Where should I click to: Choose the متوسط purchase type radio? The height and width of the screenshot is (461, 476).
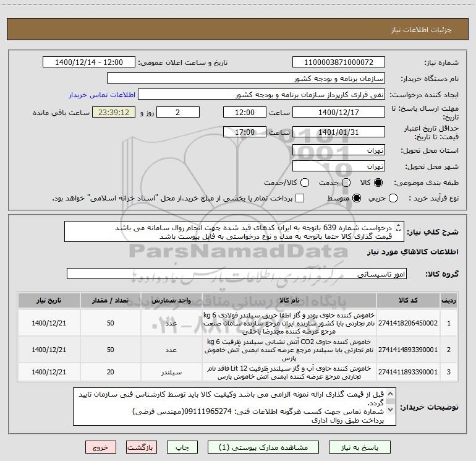(357, 199)
